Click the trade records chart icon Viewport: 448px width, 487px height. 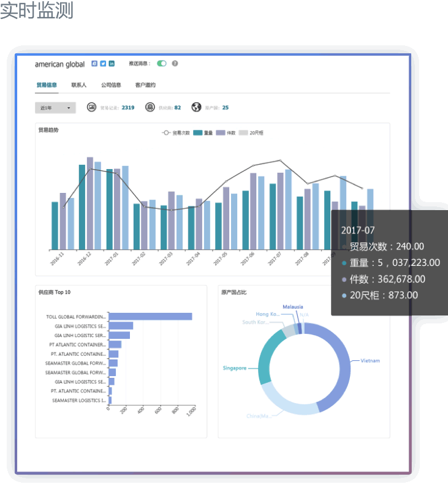pos(92,108)
